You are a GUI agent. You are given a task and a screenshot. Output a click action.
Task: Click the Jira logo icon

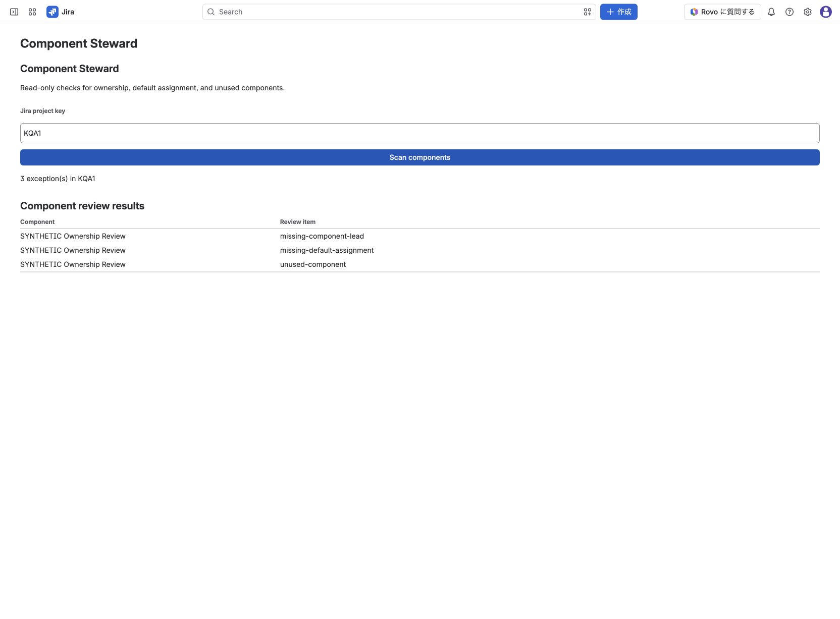[x=52, y=12]
